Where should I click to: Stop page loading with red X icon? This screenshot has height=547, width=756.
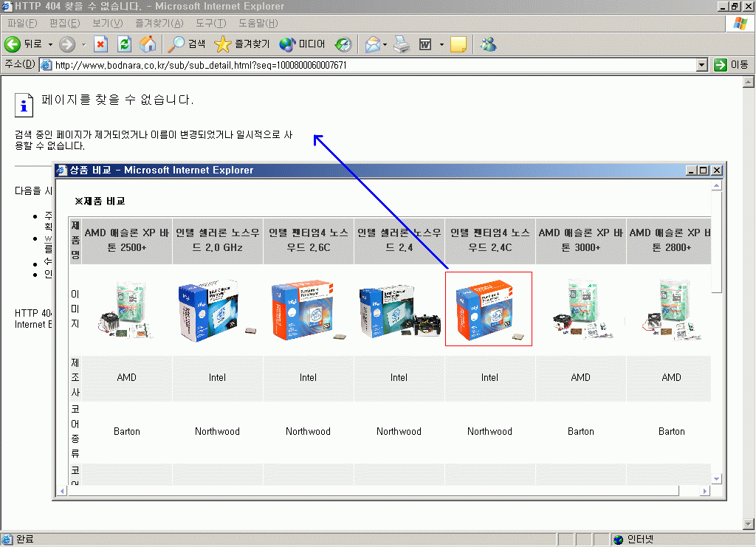[x=100, y=44]
